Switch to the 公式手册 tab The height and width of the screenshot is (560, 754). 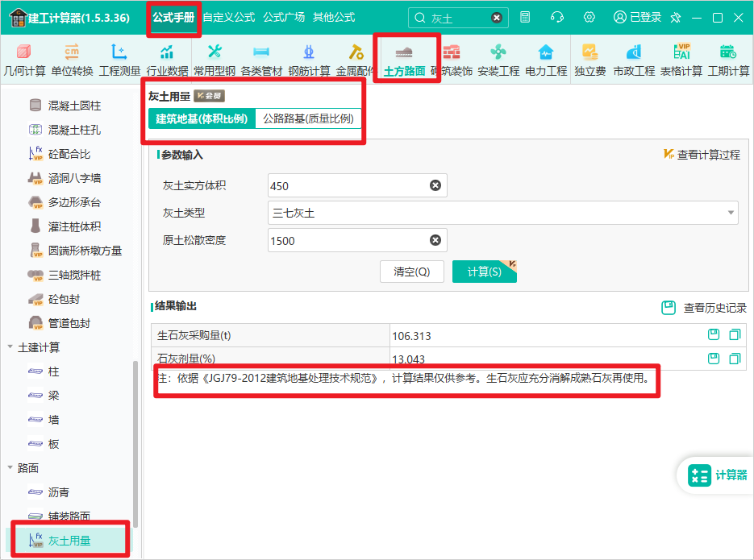[x=173, y=18]
